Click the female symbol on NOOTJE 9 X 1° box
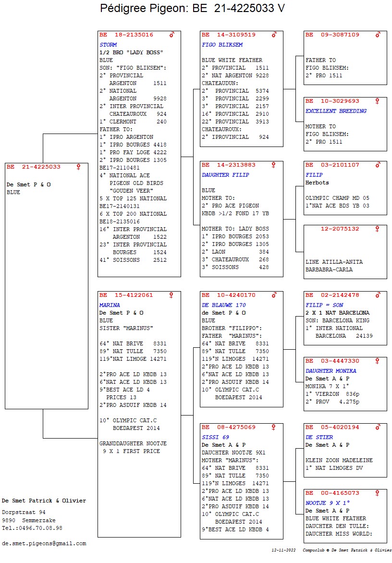 (378, 493)
